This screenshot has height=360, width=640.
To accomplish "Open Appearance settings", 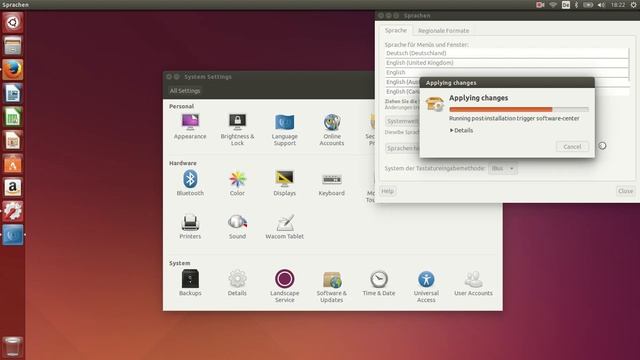I will 190,127.
